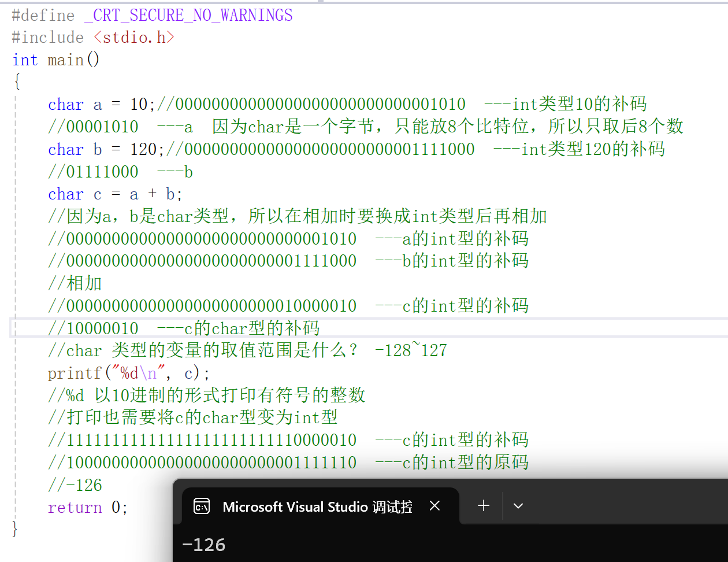Click the comment //因为a，b是char类型 explanation line
728x562 pixels.
[298, 216]
